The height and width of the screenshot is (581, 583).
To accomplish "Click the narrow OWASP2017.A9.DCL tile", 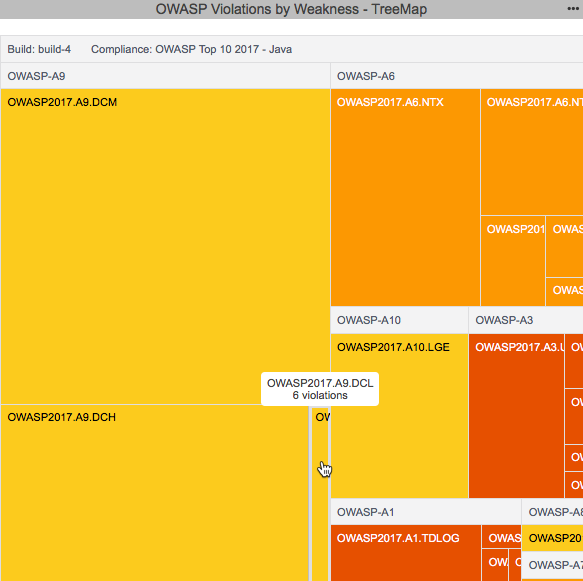I will (x=320, y=494).
